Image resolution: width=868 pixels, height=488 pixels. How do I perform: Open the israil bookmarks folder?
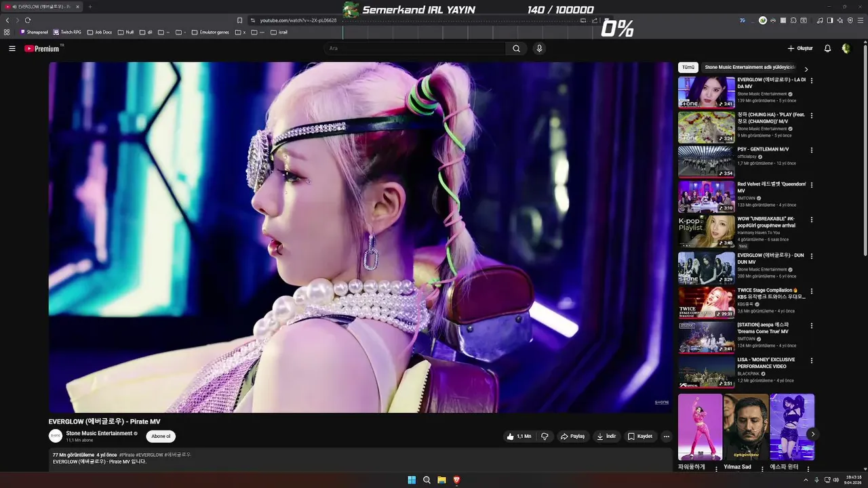(x=279, y=32)
